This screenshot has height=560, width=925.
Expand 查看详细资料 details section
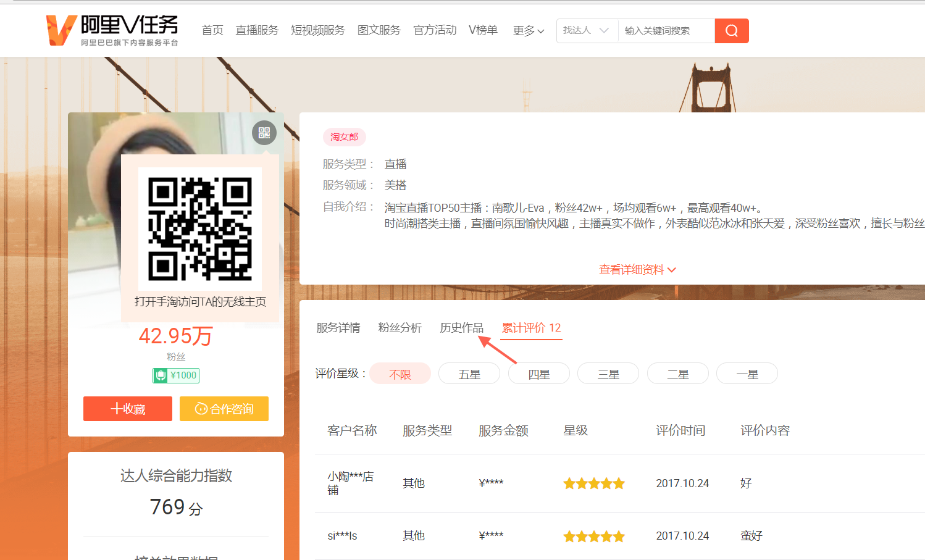637,269
